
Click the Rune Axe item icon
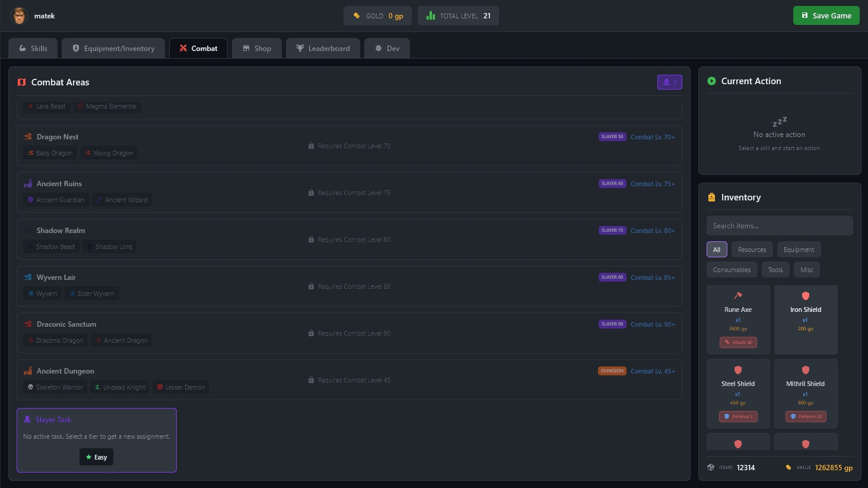(x=738, y=295)
